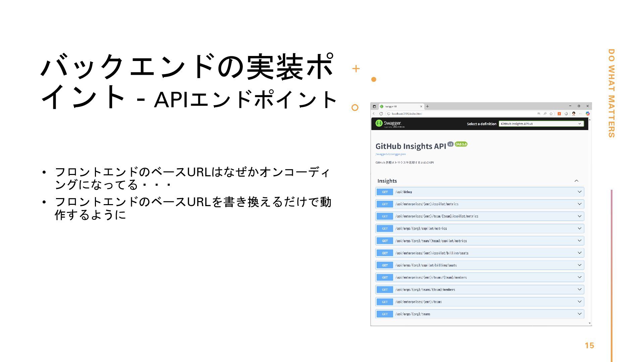Expand /api/orgs/{org}/copilot/metrics chevron
The image size is (644, 362).
[x=579, y=228]
